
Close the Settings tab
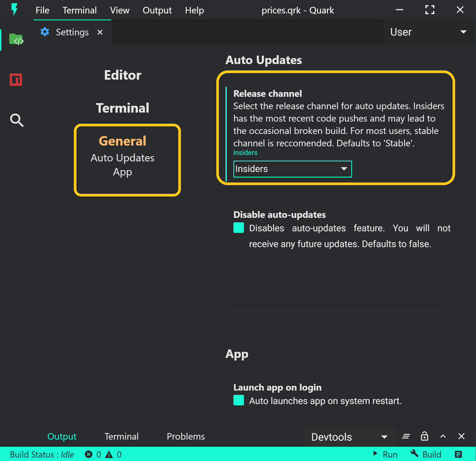click(x=100, y=32)
